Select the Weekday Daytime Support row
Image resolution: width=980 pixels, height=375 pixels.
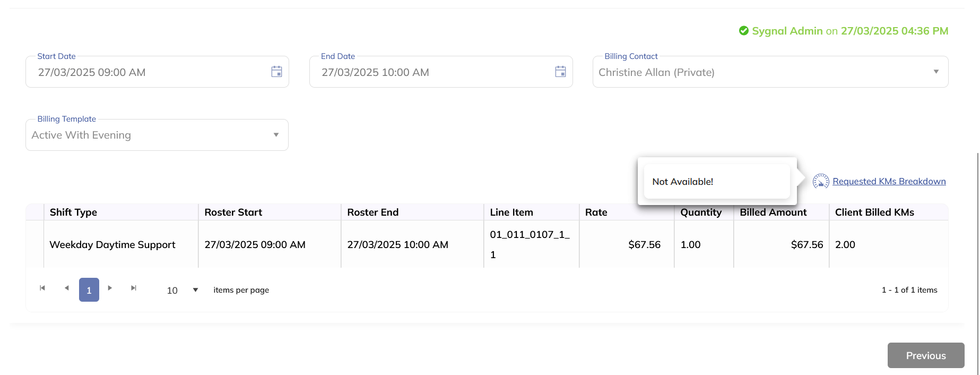tap(112, 245)
